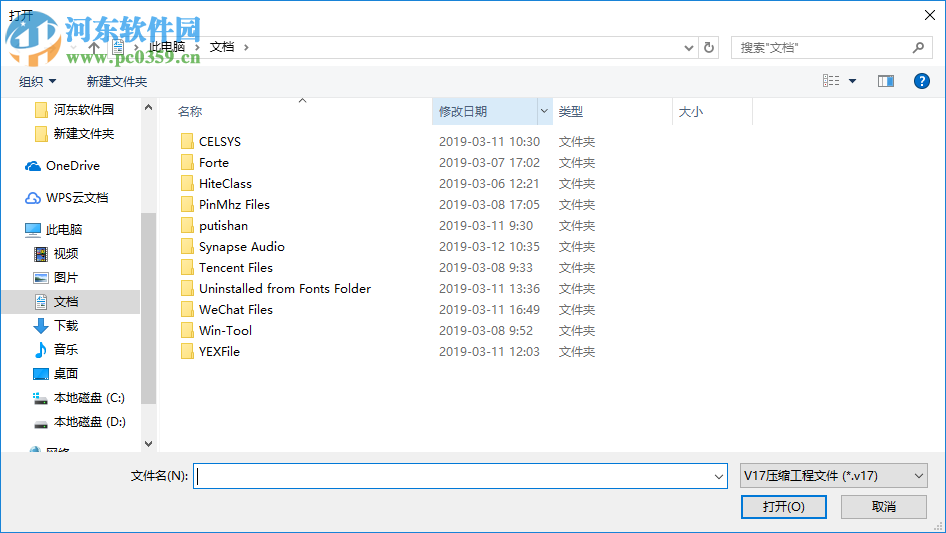
Task: Open the view options dropdown arrow
Action: [x=852, y=81]
